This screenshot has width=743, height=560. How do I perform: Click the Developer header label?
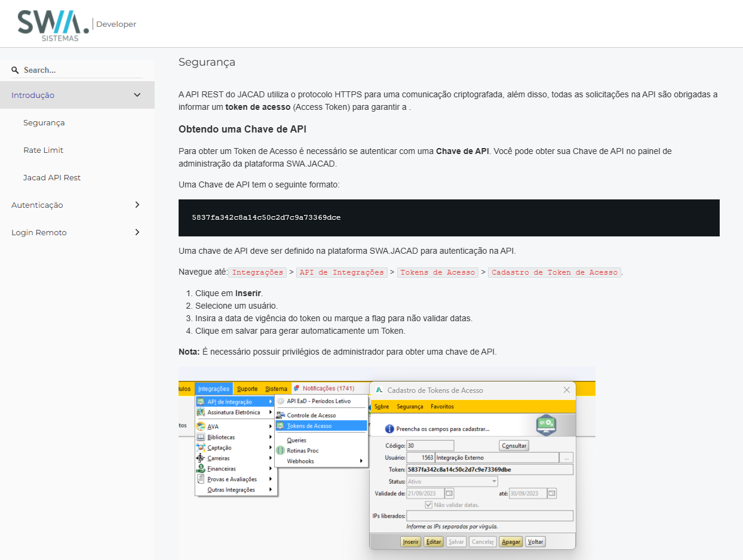coord(116,24)
